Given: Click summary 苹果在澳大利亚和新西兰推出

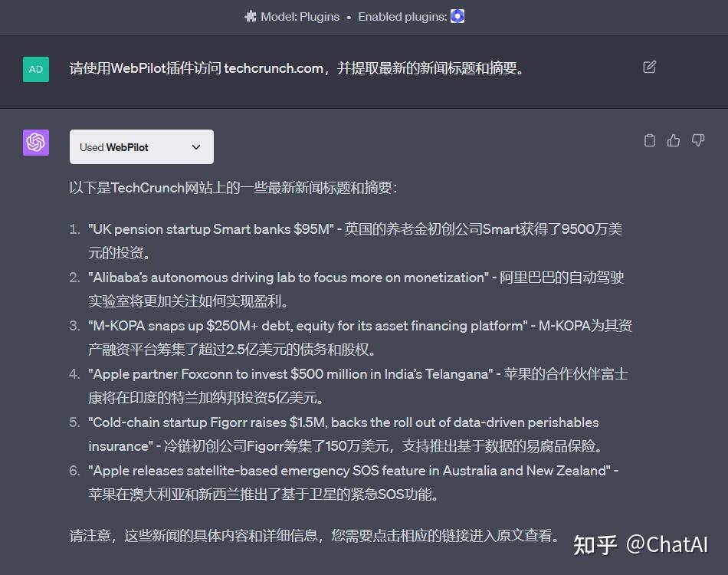Looking at the screenshot, I should pos(264,495).
